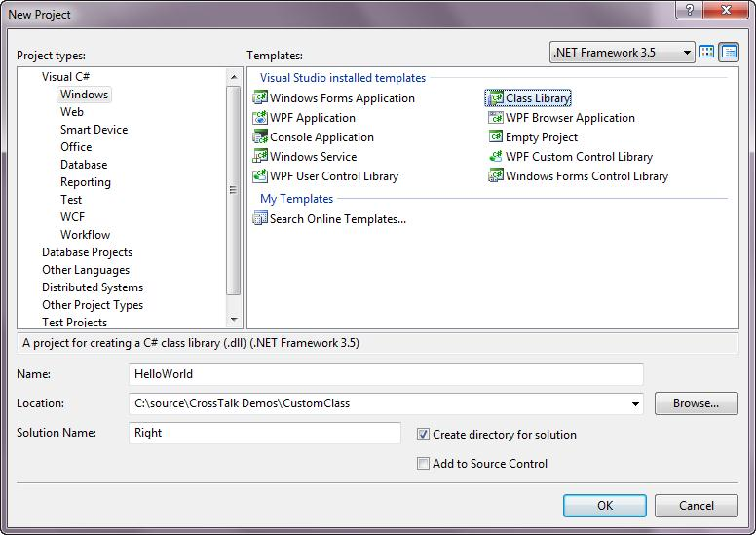Select Windows Forms Control Library icon
This screenshot has width=756, height=535.
click(x=495, y=175)
